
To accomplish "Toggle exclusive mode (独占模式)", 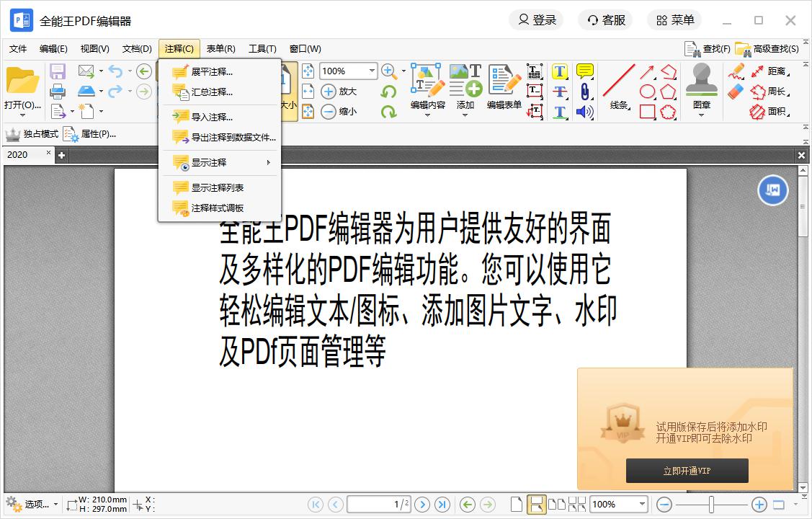I will point(32,134).
